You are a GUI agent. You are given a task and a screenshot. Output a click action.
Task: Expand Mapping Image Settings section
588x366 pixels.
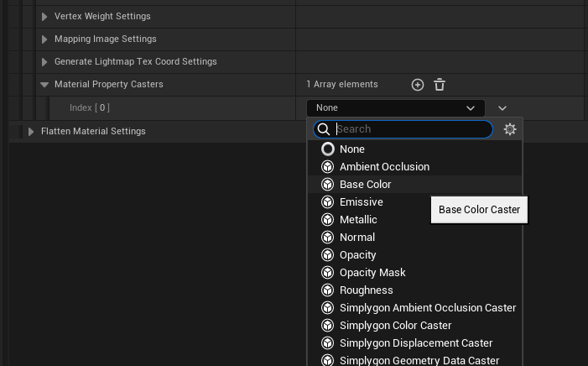(x=44, y=39)
